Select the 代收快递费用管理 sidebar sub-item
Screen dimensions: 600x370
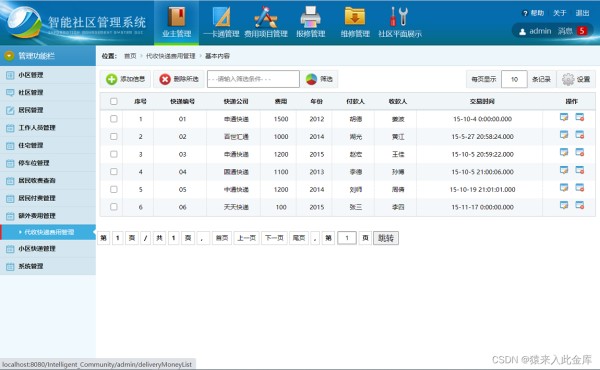tap(48, 232)
